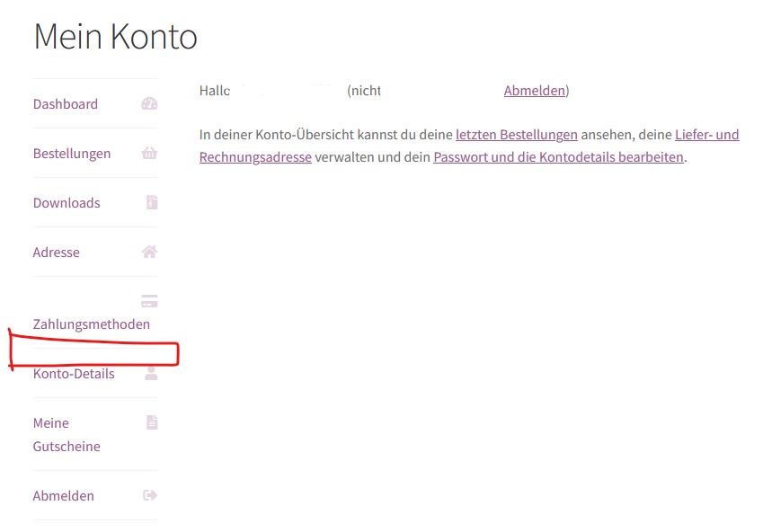Open the "Liefer- und Rechnungsadresse" link
This screenshot has width=763, height=532.
706,135
